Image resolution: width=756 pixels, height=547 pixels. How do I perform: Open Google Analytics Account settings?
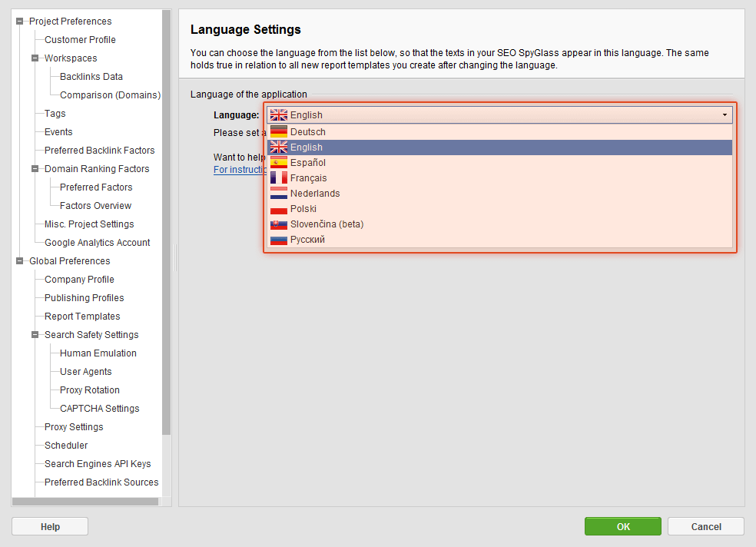click(97, 243)
